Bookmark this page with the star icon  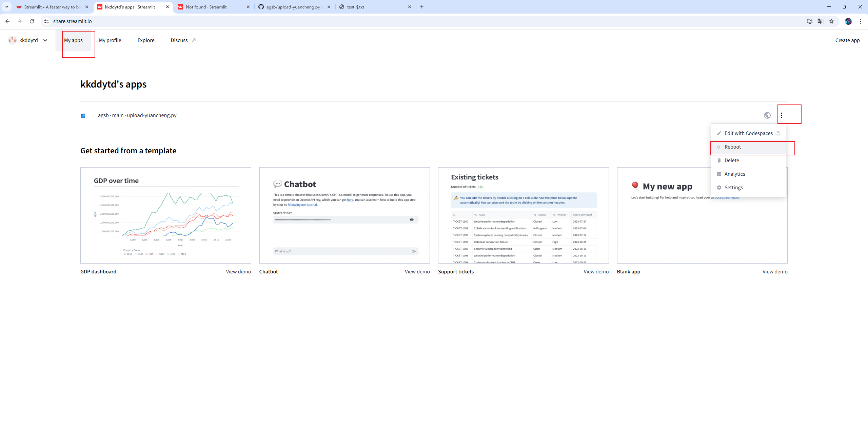pyautogui.click(x=831, y=21)
